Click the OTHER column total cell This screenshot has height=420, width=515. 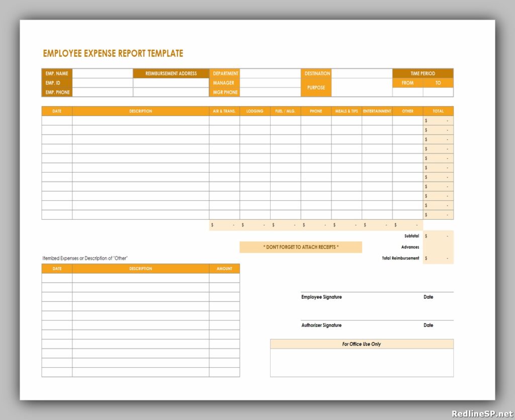[407, 225]
